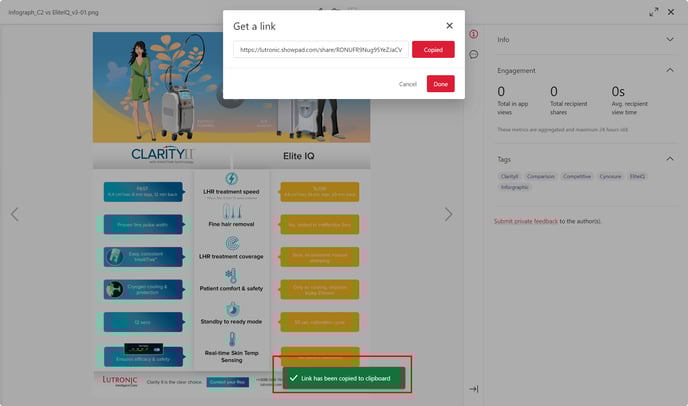
Task: Open the comments speech bubble icon
Action: point(473,55)
